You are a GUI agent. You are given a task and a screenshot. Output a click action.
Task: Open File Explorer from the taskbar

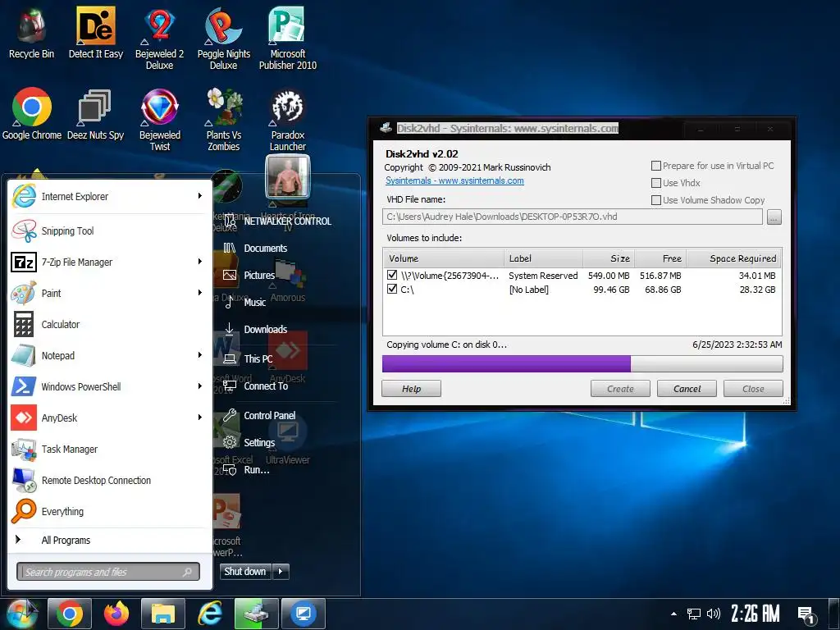[x=163, y=614]
